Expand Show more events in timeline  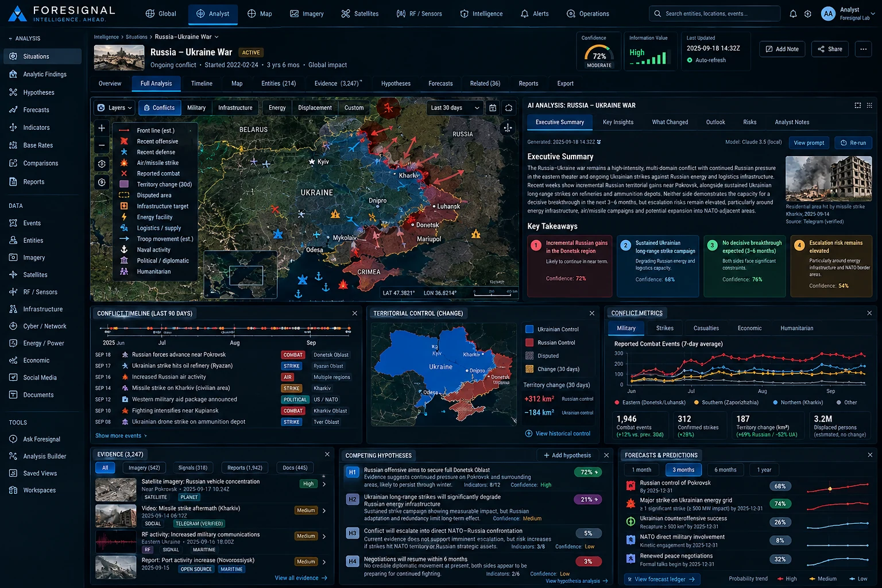[121, 436]
